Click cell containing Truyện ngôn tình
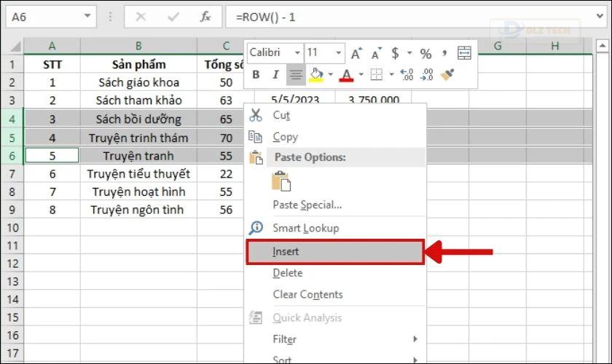 pyautogui.click(x=138, y=210)
